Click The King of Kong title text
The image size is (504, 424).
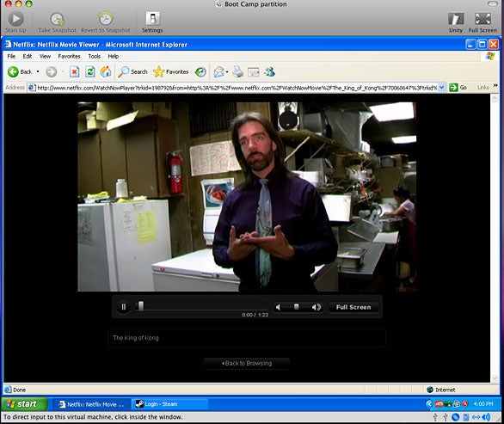coord(136,338)
